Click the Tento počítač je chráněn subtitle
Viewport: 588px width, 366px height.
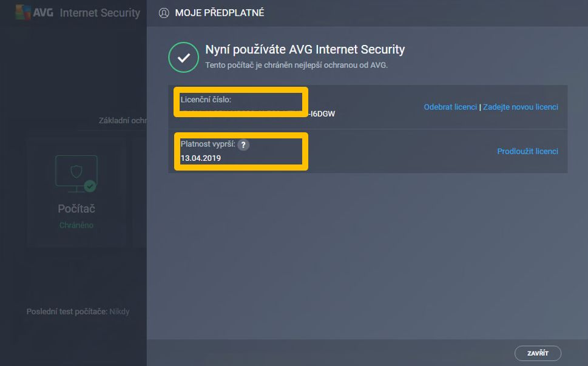tap(296, 66)
